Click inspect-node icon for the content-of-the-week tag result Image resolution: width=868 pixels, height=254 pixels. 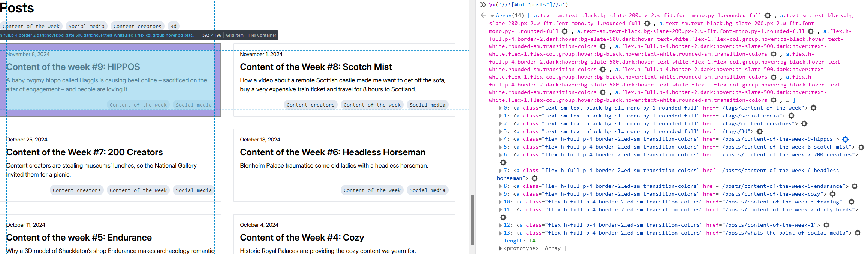pos(813,108)
